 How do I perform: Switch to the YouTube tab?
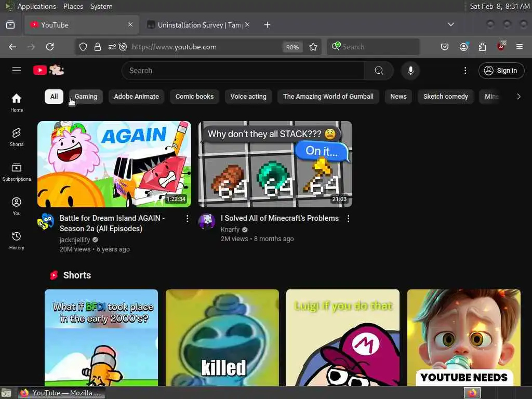82,25
